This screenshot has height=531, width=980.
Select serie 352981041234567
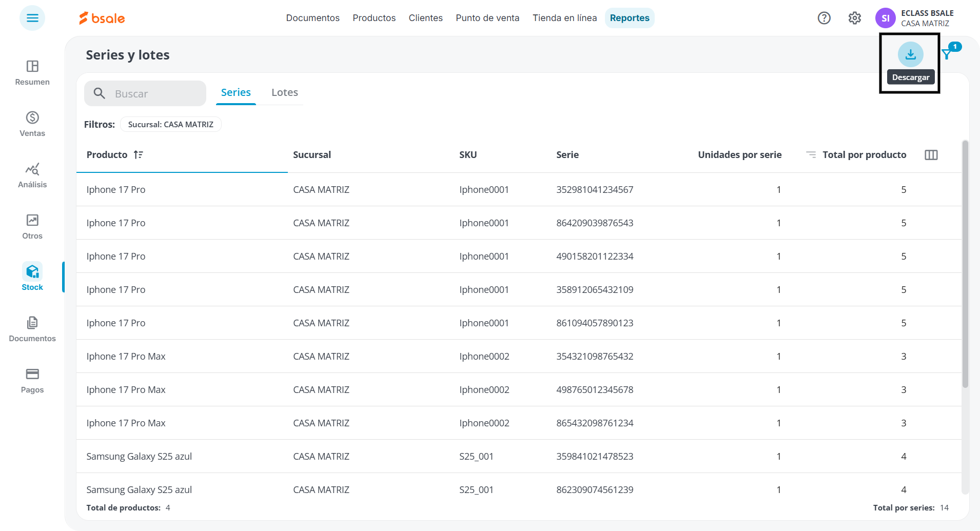[x=595, y=189]
